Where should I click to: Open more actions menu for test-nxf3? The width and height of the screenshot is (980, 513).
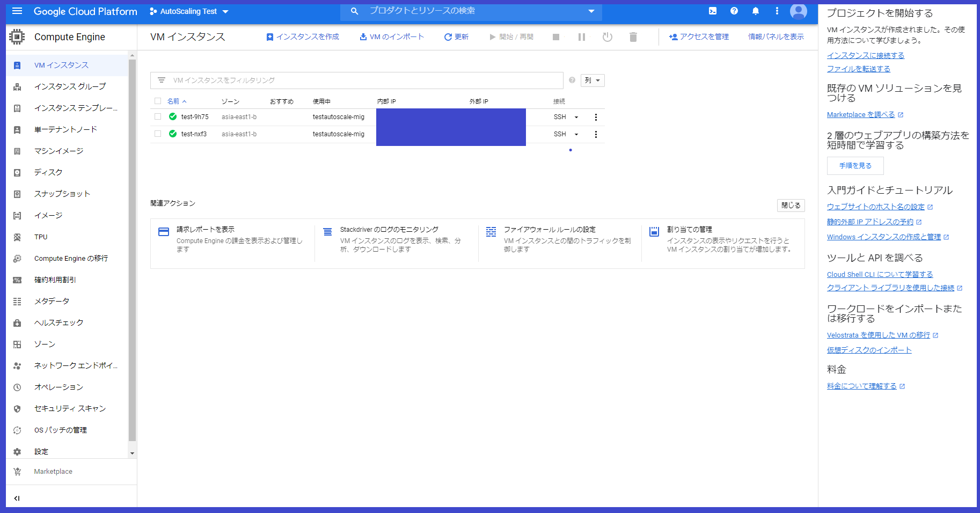(x=596, y=134)
